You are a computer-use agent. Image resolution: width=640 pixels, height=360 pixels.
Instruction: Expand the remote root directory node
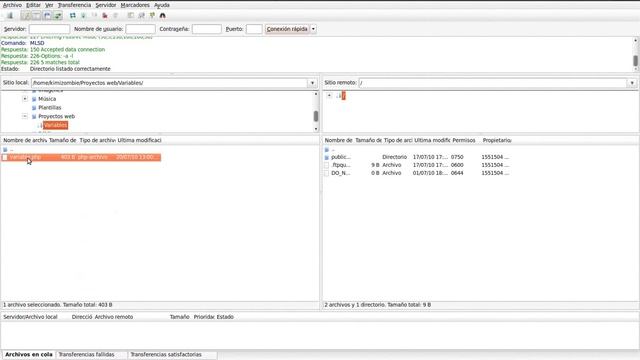pyautogui.click(x=329, y=96)
